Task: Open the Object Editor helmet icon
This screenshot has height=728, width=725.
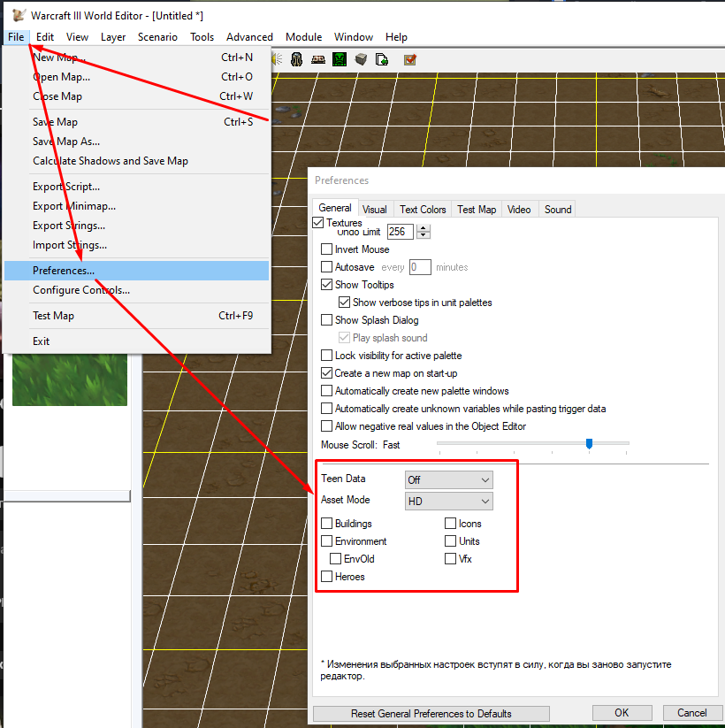Action: (x=296, y=59)
